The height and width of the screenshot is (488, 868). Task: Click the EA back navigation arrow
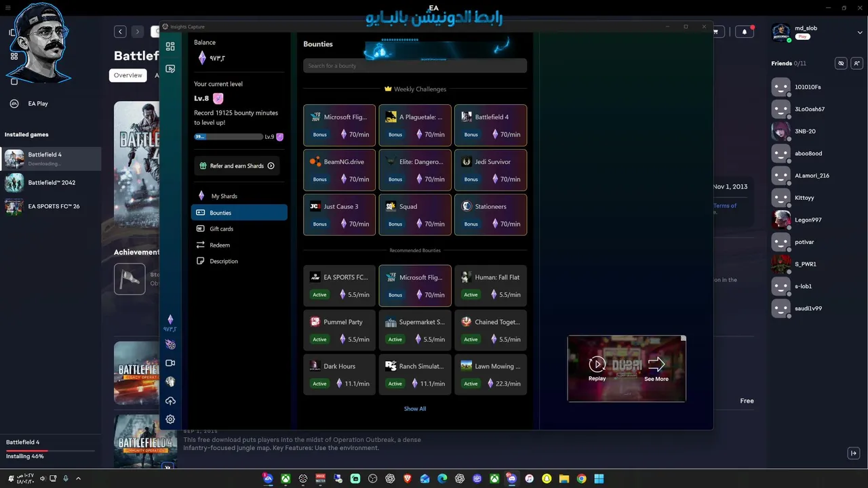120,31
